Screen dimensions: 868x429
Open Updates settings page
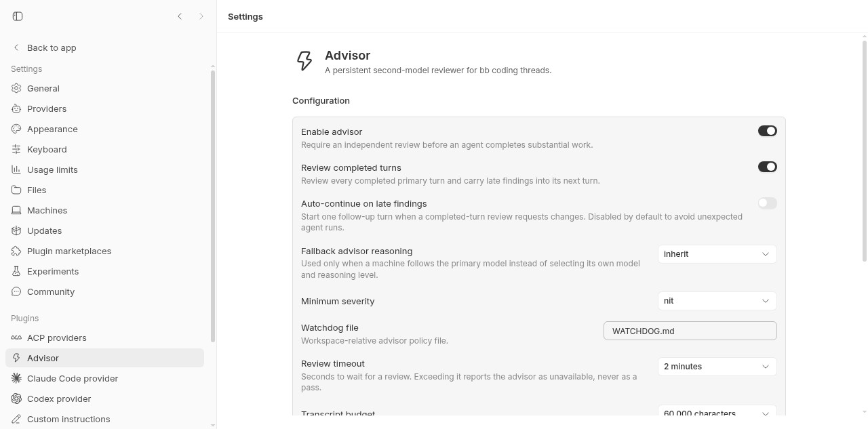[x=104, y=230]
